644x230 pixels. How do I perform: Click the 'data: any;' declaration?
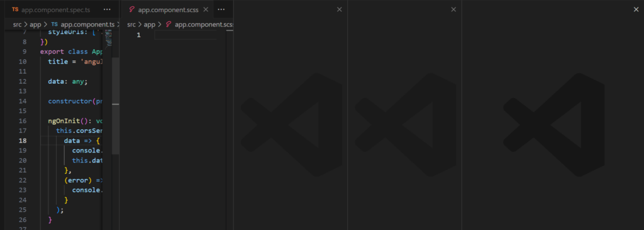pos(68,81)
